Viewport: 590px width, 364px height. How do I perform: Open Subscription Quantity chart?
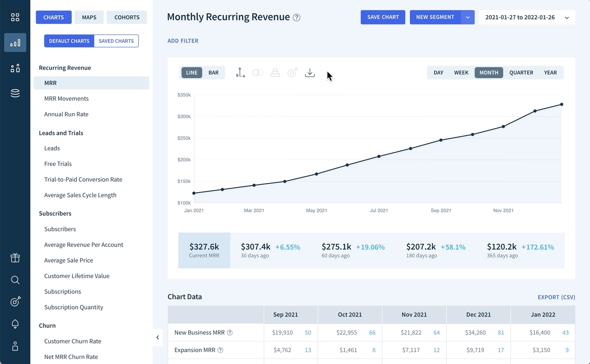74,307
